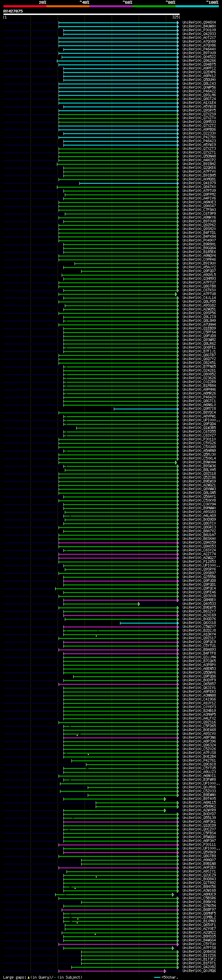Image resolution: width=222 pixels, height=980 pixels.
Task: Select hit UniRef100_P42761
Action: tap(199, 761)
